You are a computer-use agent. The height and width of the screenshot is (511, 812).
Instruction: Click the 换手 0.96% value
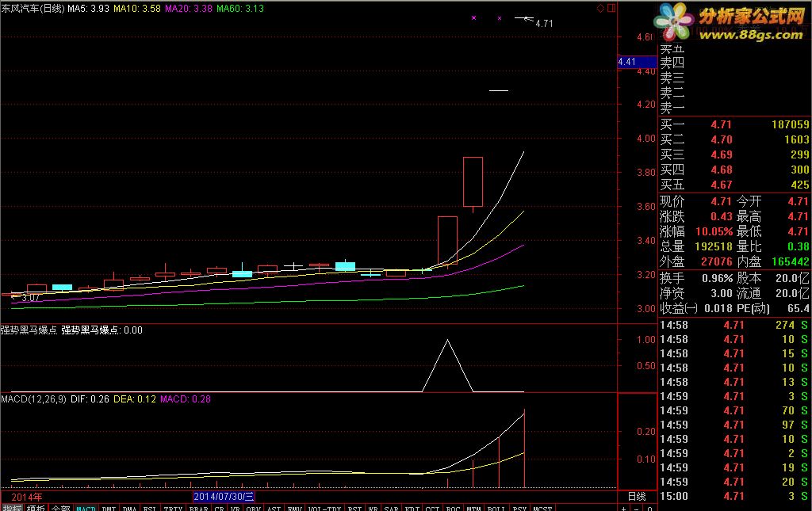[717, 278]
